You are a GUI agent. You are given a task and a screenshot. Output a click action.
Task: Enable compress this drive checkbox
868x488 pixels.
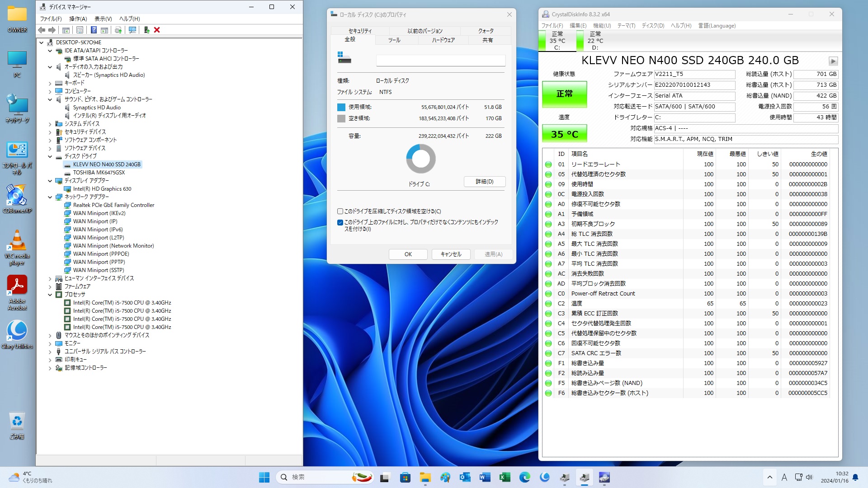click(x=340, y=211)
